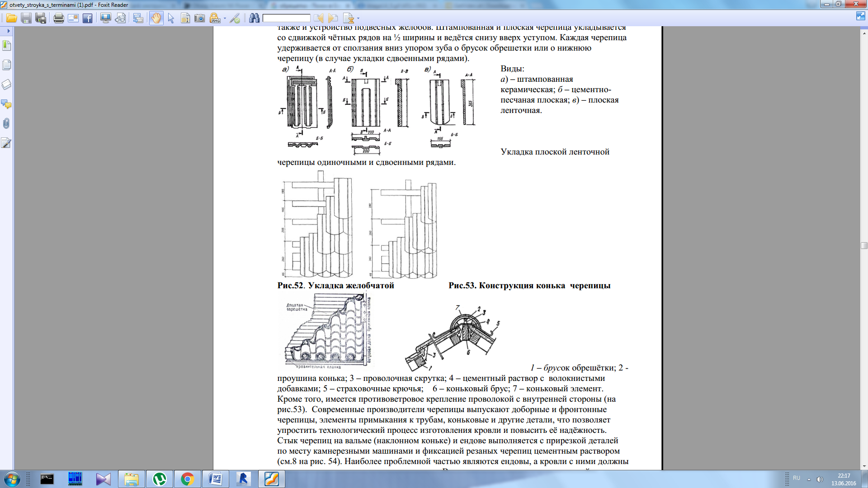This screenshot has height=488, width=868.
Task: Click the volume speaker icon in the tray
Action: pyautogui.click(x=820, y=479)
